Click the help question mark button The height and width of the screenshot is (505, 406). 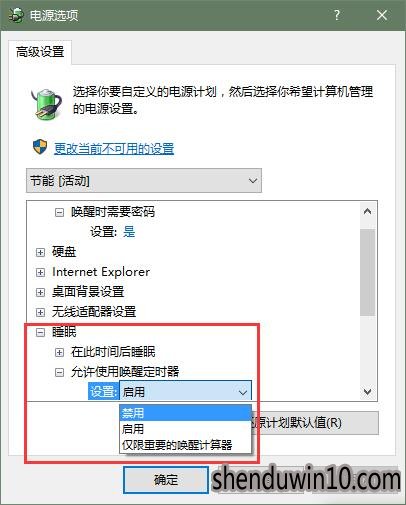337,15
